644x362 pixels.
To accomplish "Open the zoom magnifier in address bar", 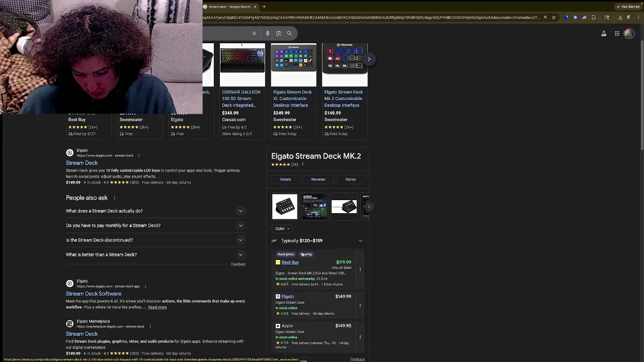I will pyautogui.click(x=545, y=18).
